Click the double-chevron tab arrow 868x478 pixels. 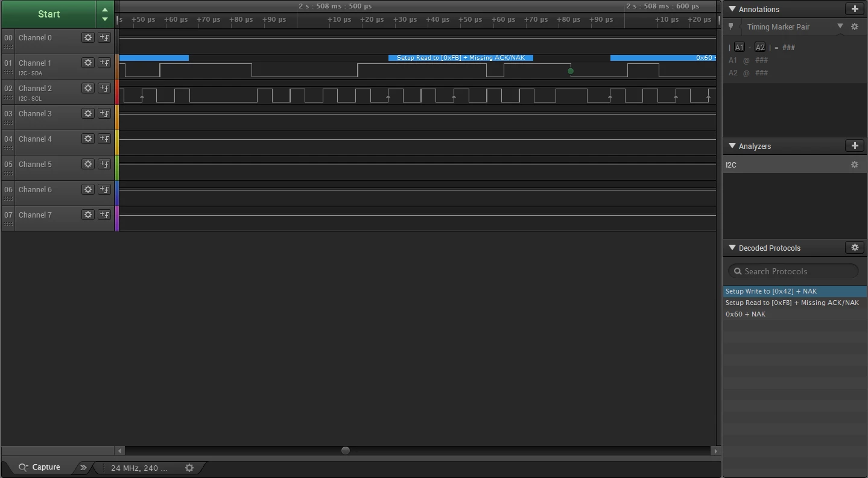(84, 468)
